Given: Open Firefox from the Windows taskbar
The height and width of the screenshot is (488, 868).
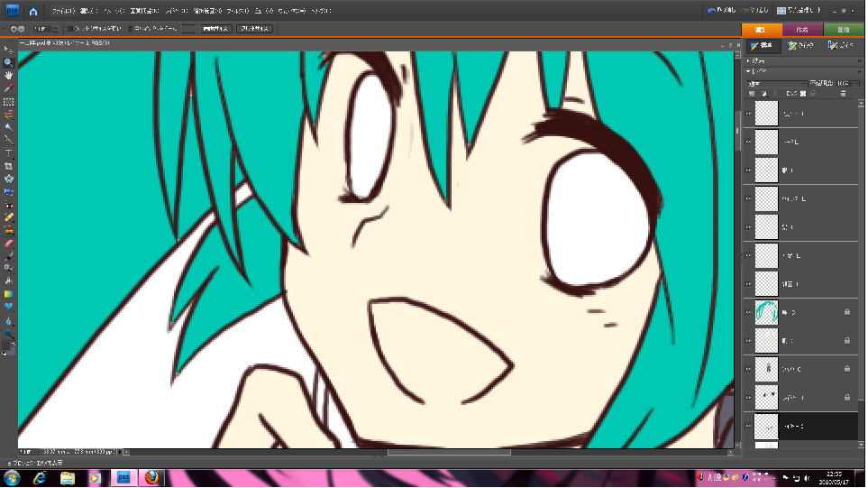Looking at the screenshot, I should point(151,477).
